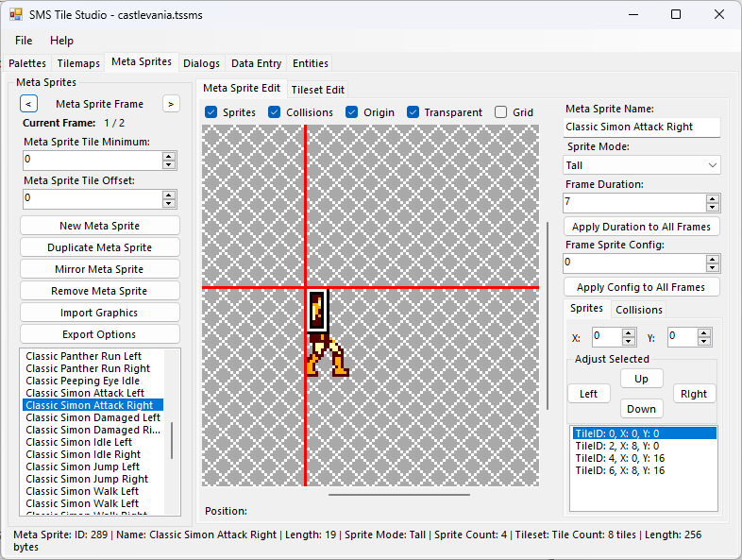The width and height of the screenshot is (742, 560).
Task: Increase Frame Duration value
Action: 712,199
